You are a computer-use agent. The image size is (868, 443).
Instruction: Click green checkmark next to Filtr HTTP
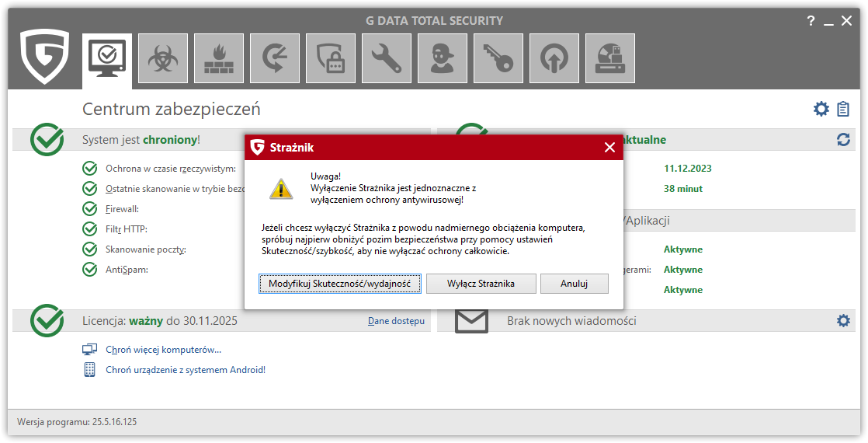(90, 229)
